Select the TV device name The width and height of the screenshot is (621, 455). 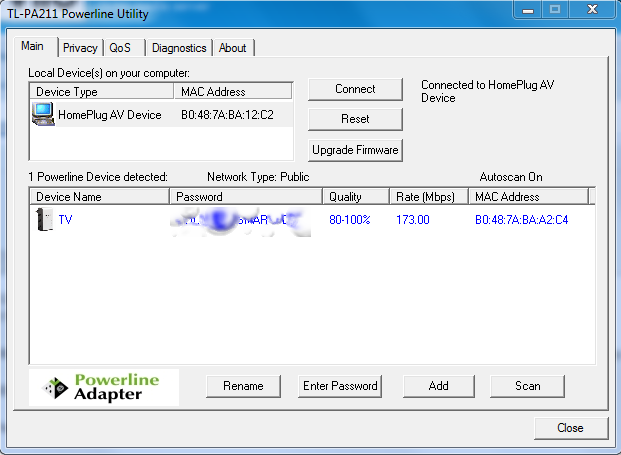tap(65, 220)
